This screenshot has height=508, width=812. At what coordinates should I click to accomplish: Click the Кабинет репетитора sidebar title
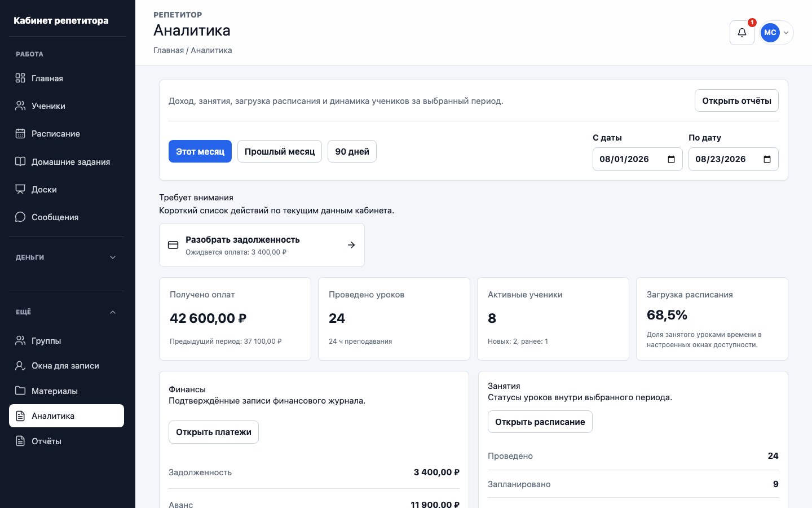pos(61,21)
